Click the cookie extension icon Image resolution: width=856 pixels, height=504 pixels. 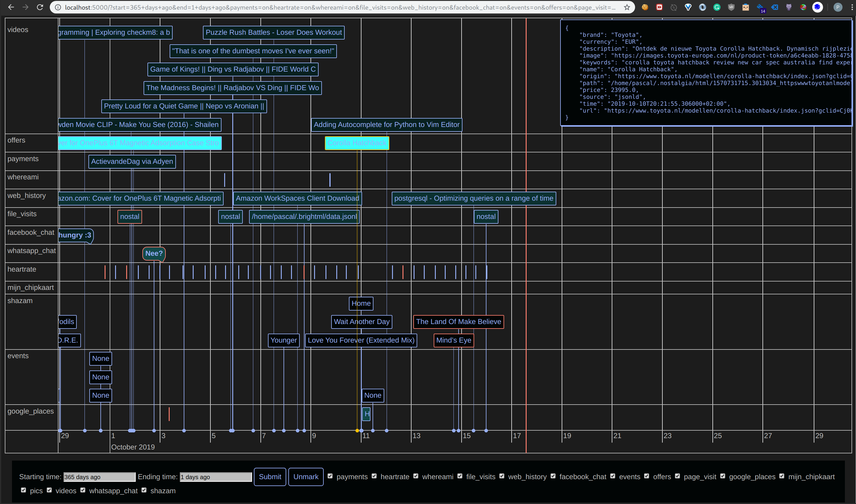tap(645, 7)
